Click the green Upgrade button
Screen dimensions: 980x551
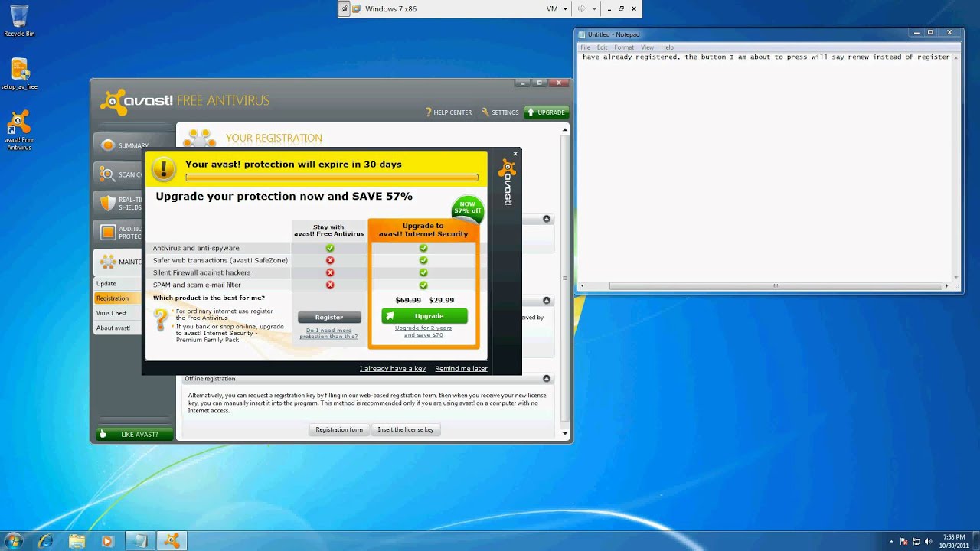tap(424, 316)
